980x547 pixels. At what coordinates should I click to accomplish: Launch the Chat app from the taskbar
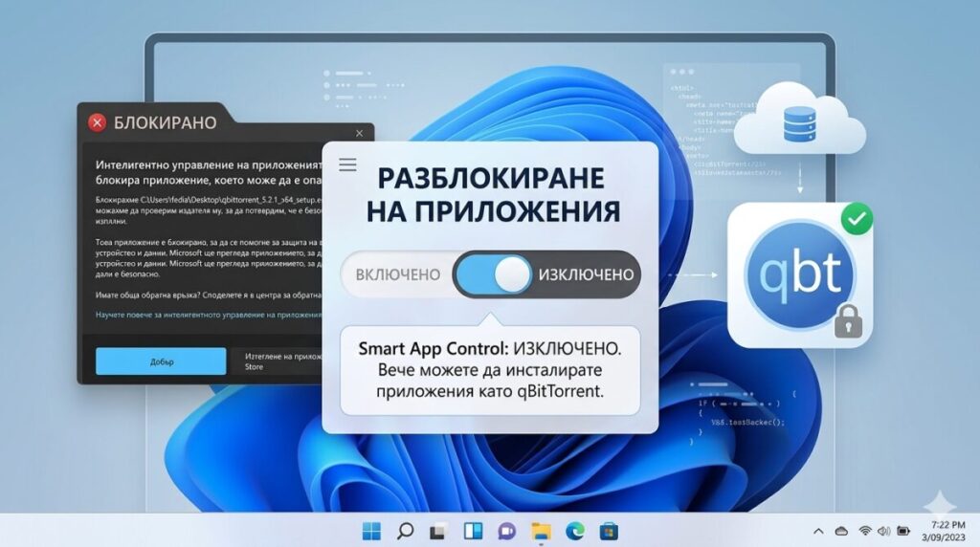click(x=506, y=531)
